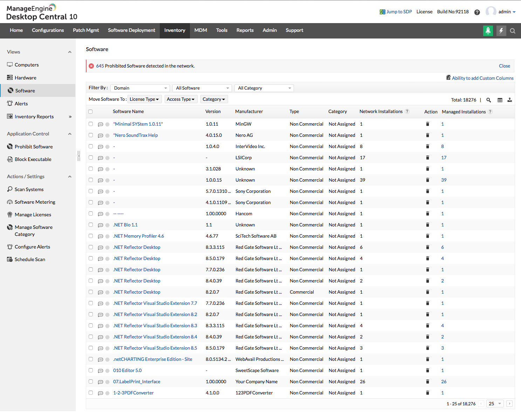The width and height of the screenshot is (521, 420).
Task: Click the Jump to SDP link
Action: pyautogui.click(x=396, y=12)
